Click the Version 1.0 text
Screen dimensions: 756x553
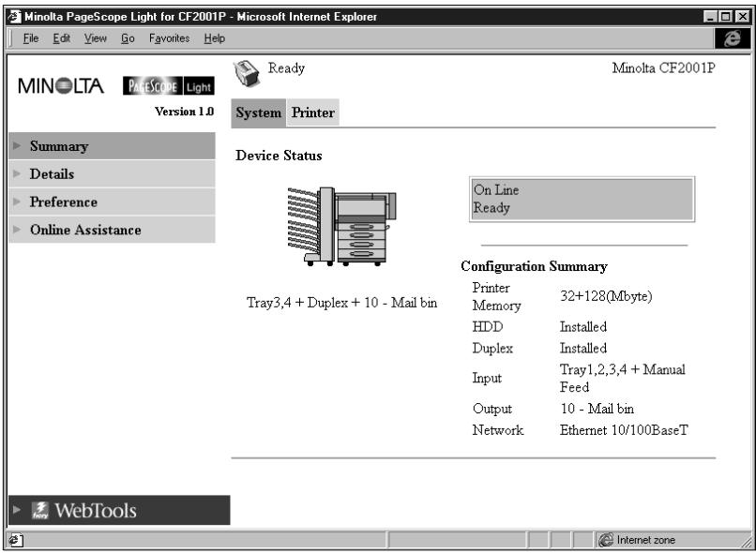pyautogui.click(x=184, y=112)
